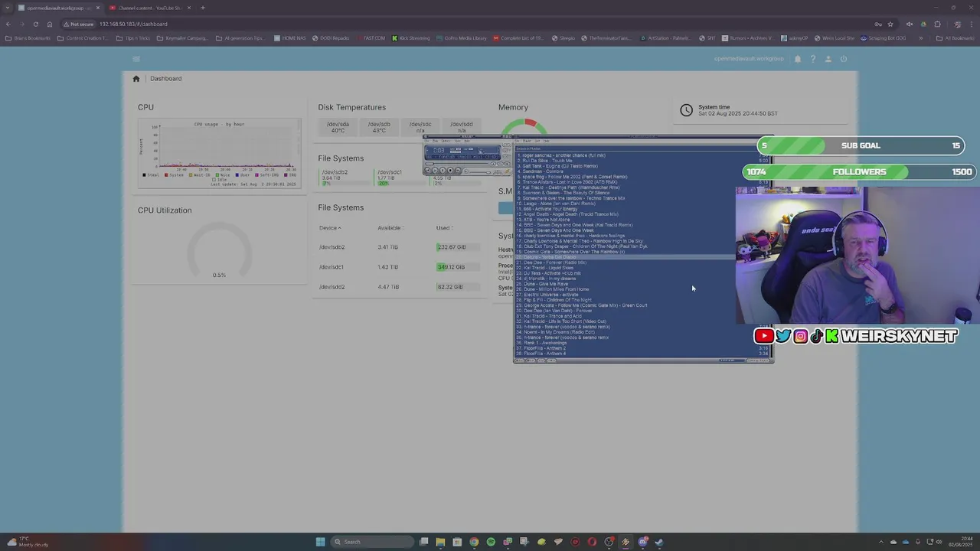Screen dimensions: 980x551
Task: Open Opera browser from the taskbar
Action: coord(592,542)
